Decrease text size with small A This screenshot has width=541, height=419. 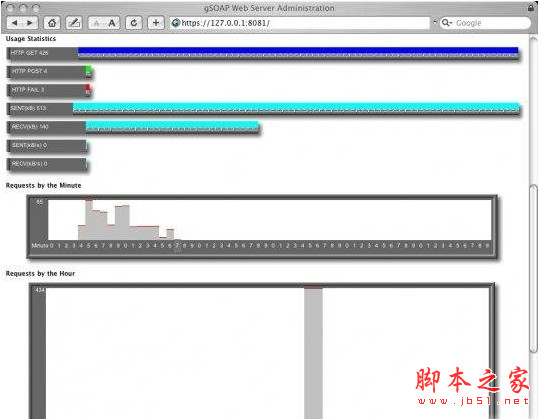pos(96,23)
